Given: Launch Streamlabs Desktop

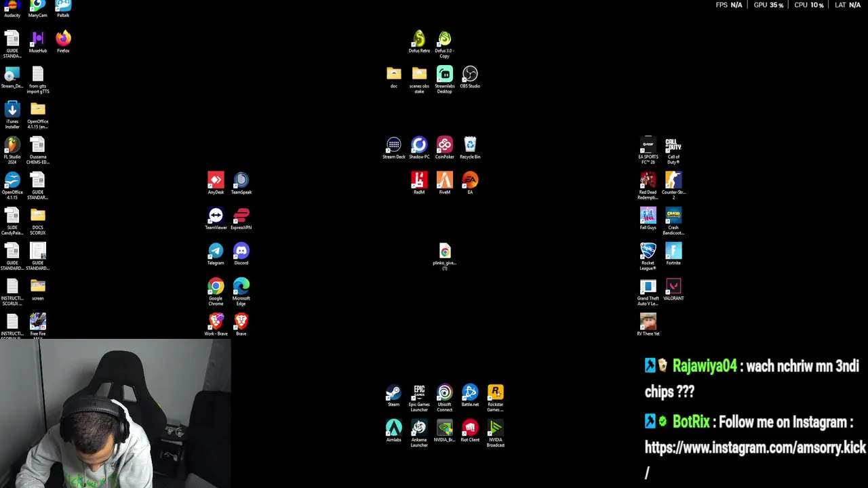Looking at the screenshot, I should click(445, 80).
